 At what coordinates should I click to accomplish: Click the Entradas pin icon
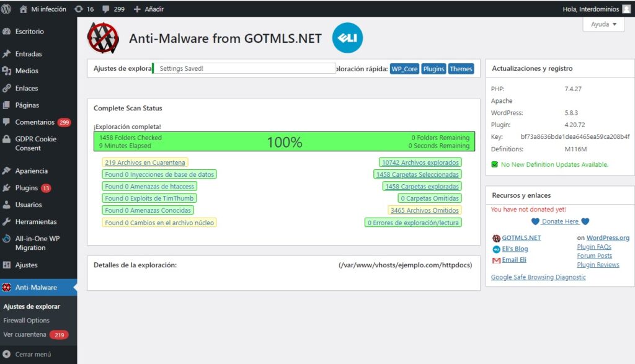coord(6,53)
